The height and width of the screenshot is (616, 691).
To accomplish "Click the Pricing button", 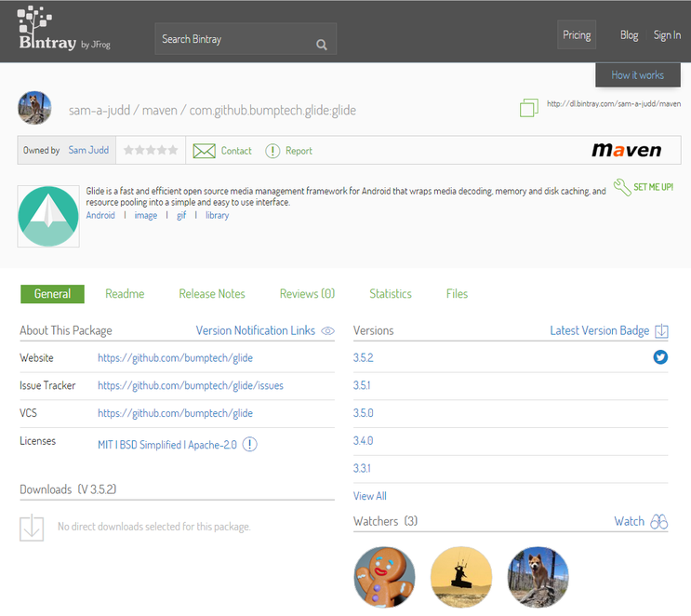I will click(577, 35).
